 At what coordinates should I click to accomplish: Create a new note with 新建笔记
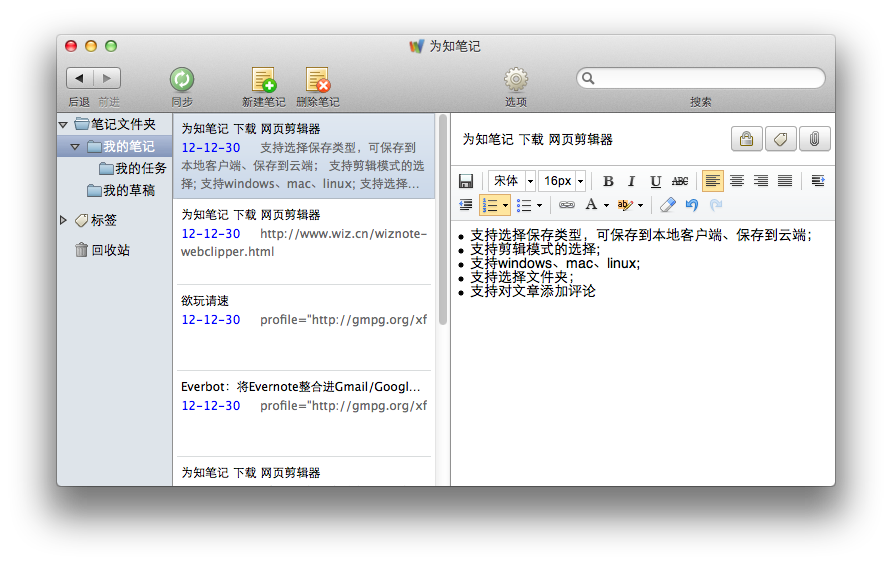[264, 80]
